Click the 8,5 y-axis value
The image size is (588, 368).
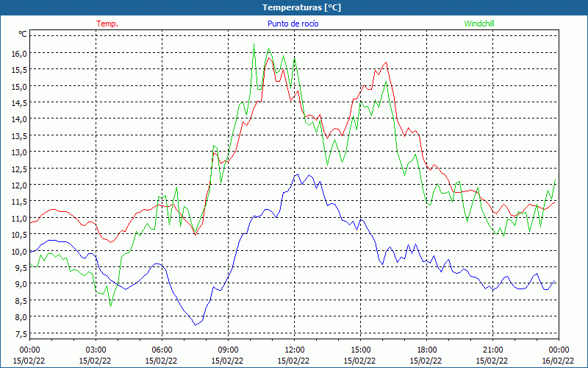pos(21,301)
